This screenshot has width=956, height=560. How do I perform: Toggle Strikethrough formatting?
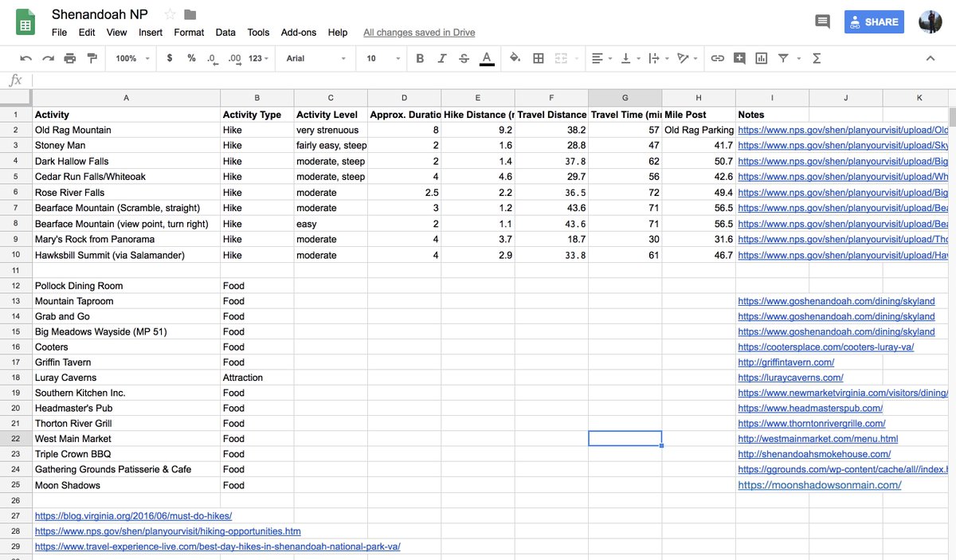(464, 58)
